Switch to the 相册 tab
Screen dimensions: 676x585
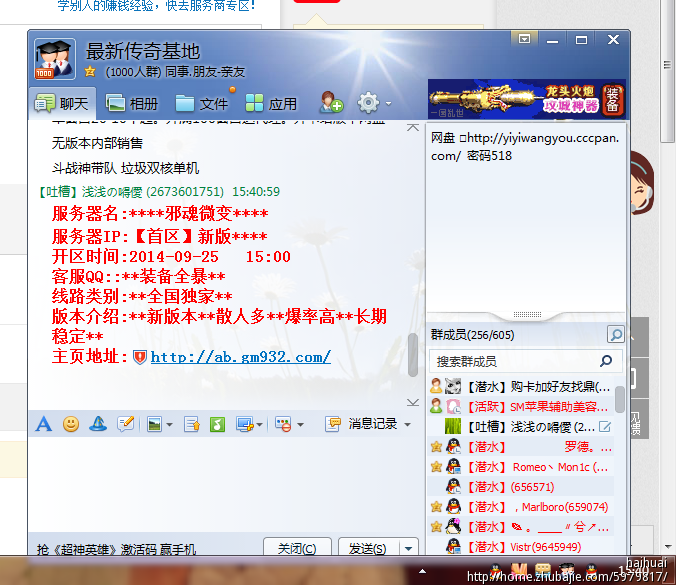pyautogui.click(x=132, y=103)
